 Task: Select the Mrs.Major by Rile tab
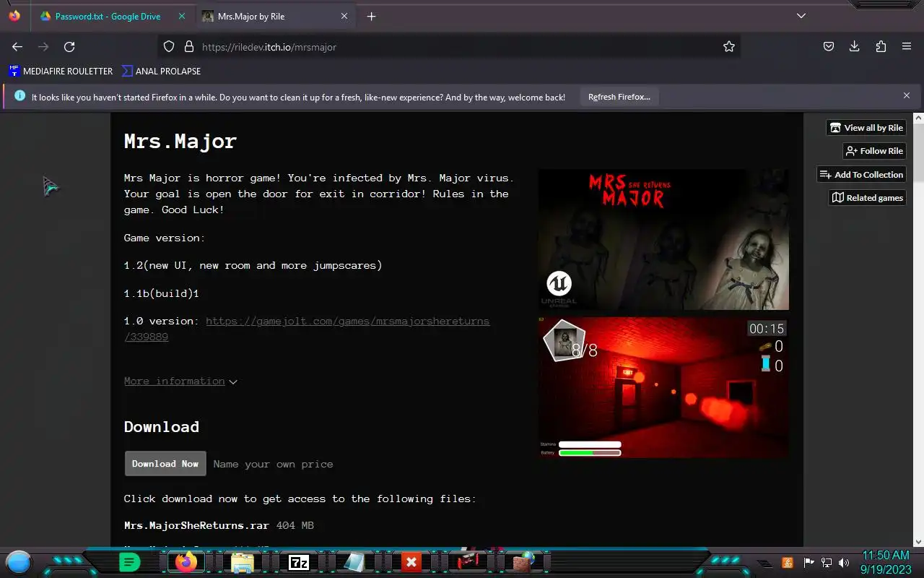coord(276,16)
